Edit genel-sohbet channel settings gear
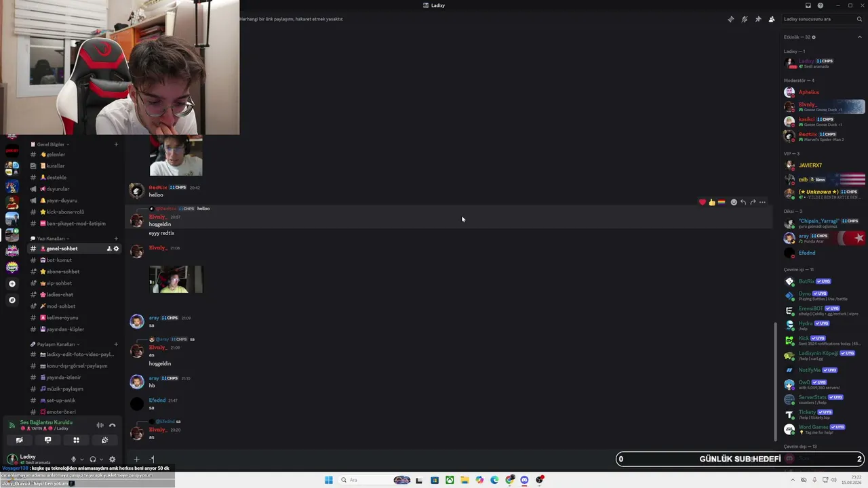Image resolution: width=868 pixels, height=488 pixels. point(116,249)
